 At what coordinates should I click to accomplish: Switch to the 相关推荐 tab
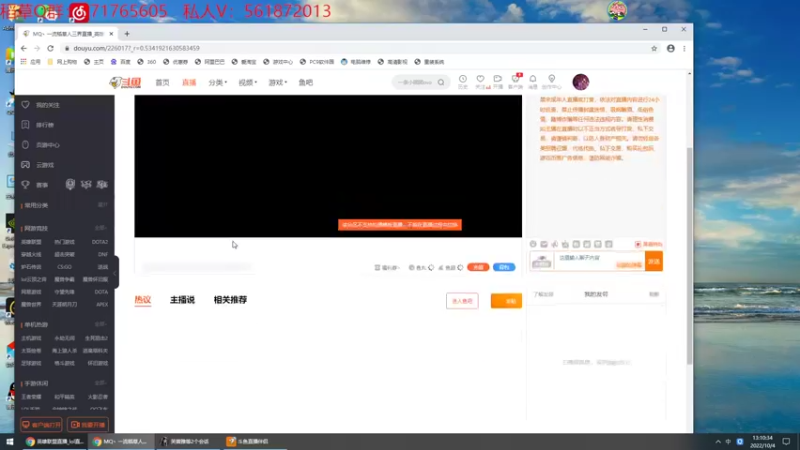click(230, 300)
